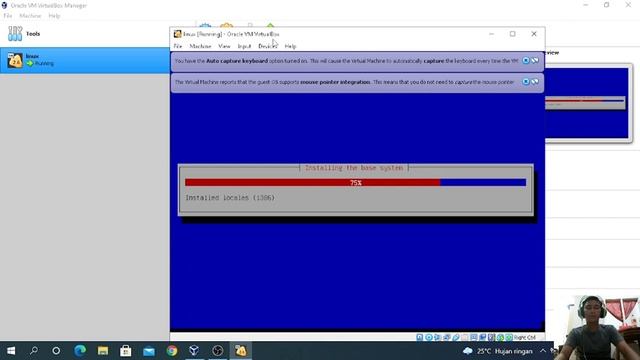Open shared folders indicator in VM status bar

[464, 337]
